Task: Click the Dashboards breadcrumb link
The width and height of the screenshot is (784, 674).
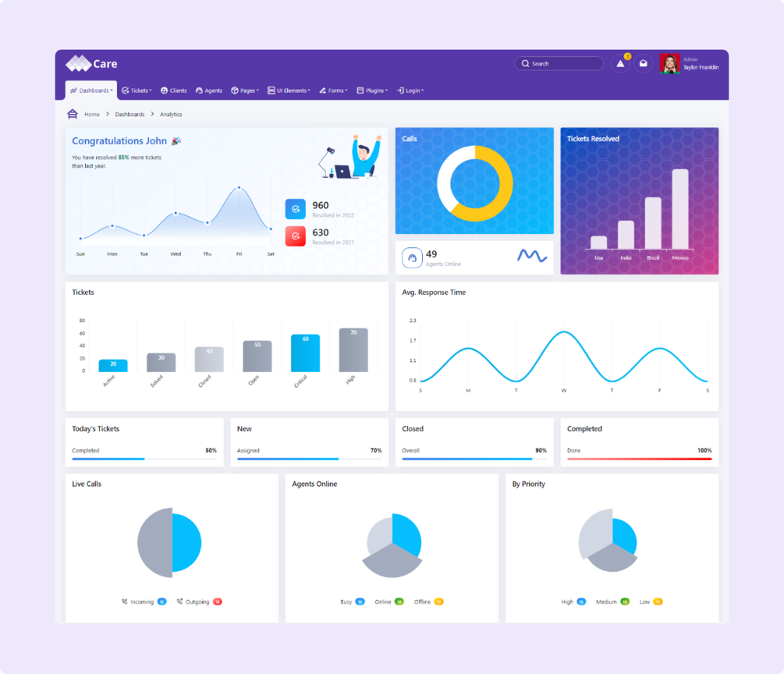Action: (129, 115)
